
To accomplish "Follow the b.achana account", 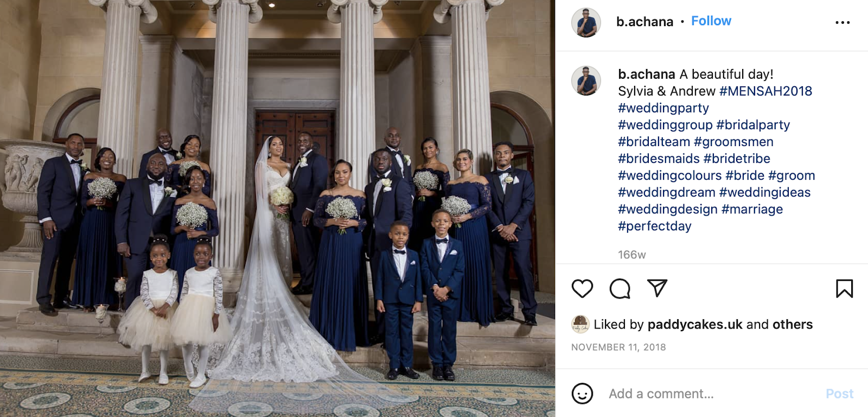I will 711,21.
